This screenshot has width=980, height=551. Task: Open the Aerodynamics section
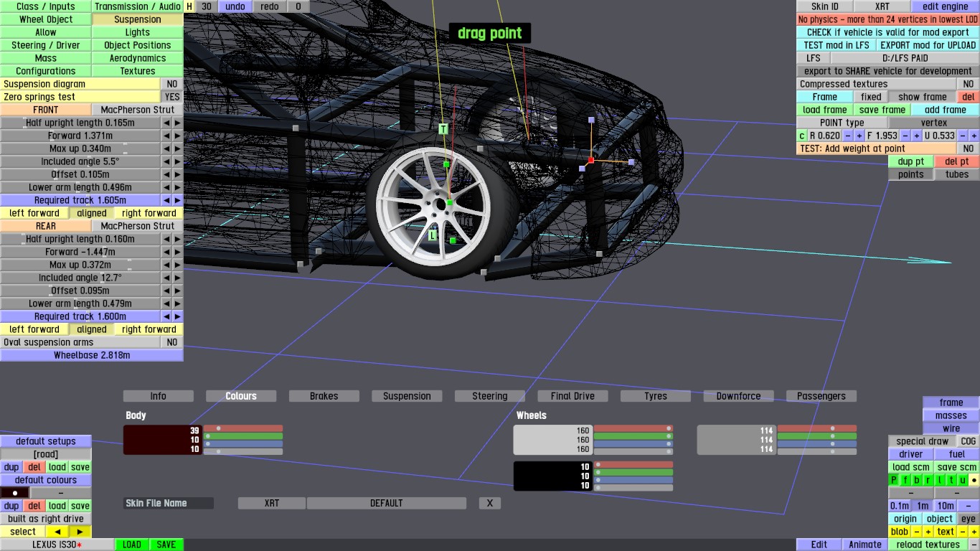coord(137,58)
